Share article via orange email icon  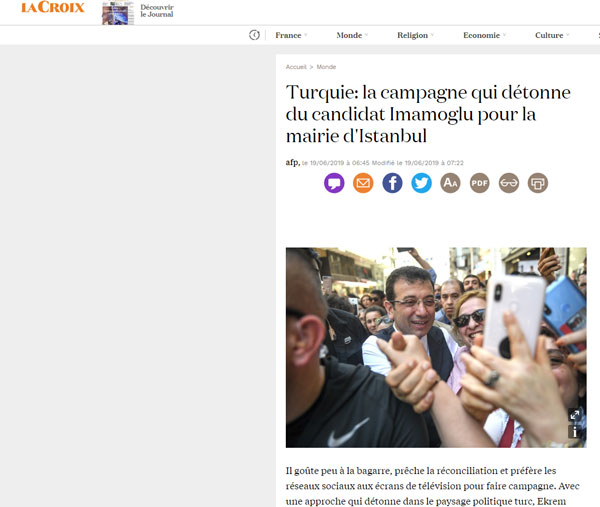coord(363,183)
